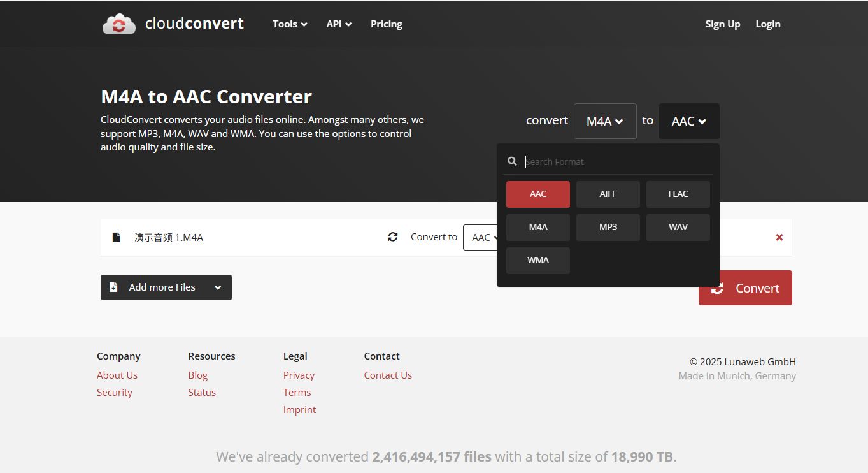Viewport: 868px width, 473px height.
Task: Open the Terms footer link
Action: (297, 393)
